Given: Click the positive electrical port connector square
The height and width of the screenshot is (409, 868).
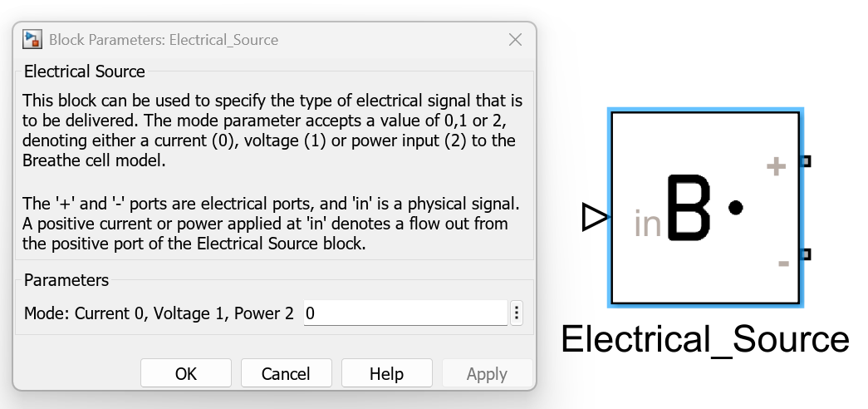Looking at the screenshot, I should 805,161.
